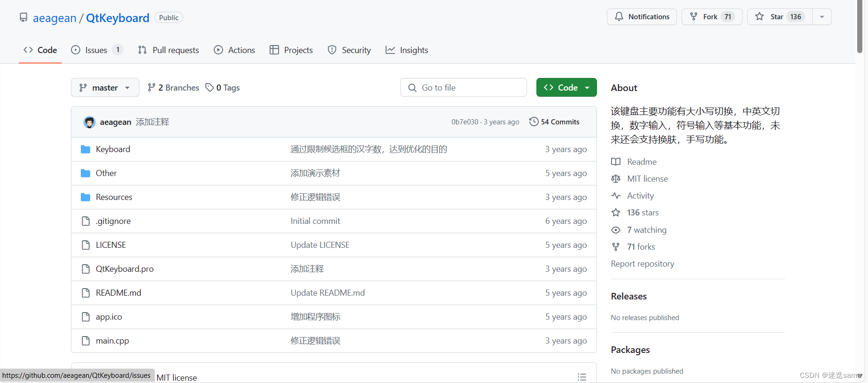Fork the repository with the Fork button
Viewport: 868px width, 383px height.
pos(712,17)
